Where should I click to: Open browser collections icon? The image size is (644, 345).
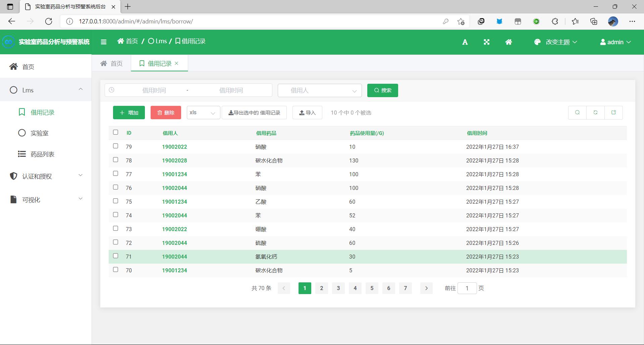coord(594,21)
